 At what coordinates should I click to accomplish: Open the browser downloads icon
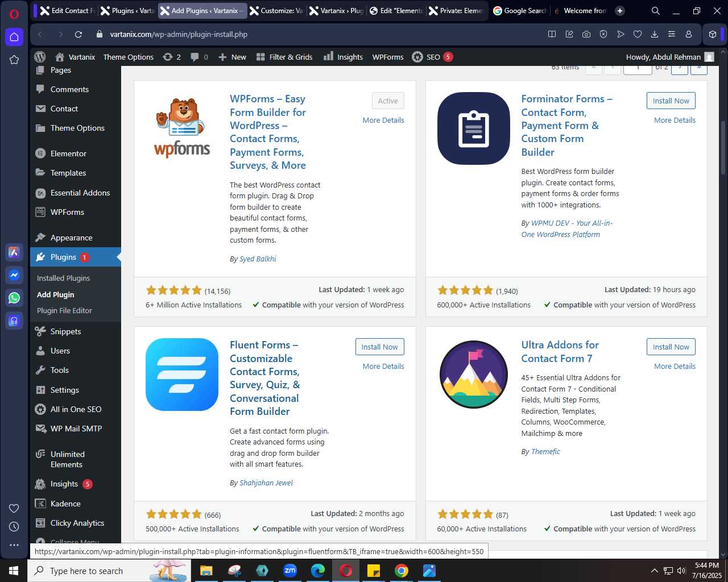point(655,34)
